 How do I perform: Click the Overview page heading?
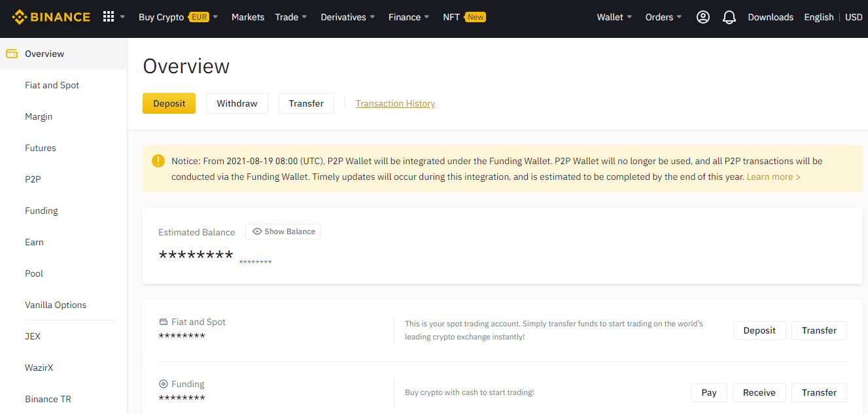click(186, 66)
